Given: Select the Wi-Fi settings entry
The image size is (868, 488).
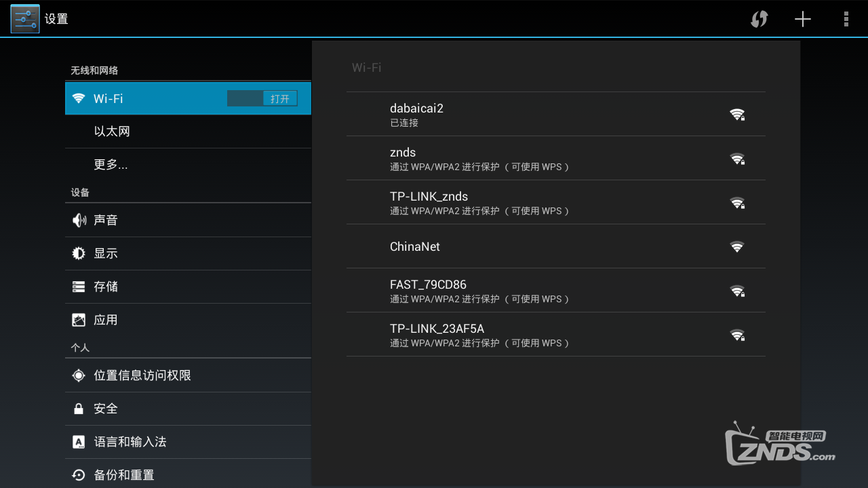Looking at the screenshot, I should (x=188, y=98).
